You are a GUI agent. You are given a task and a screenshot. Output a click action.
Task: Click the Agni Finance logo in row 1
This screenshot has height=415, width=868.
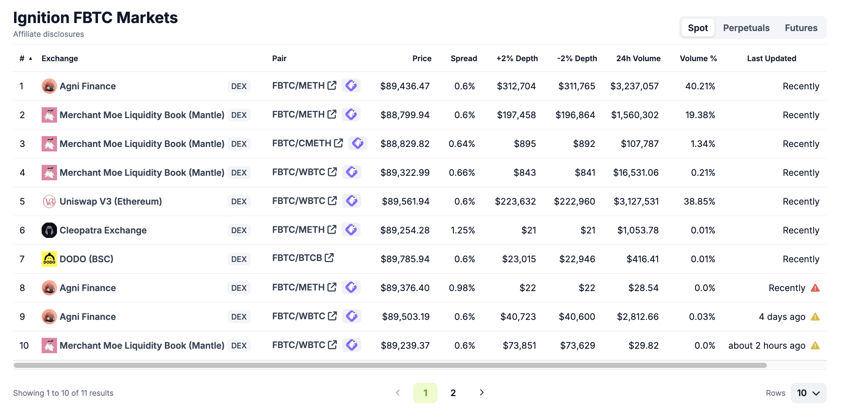point(49,86)
